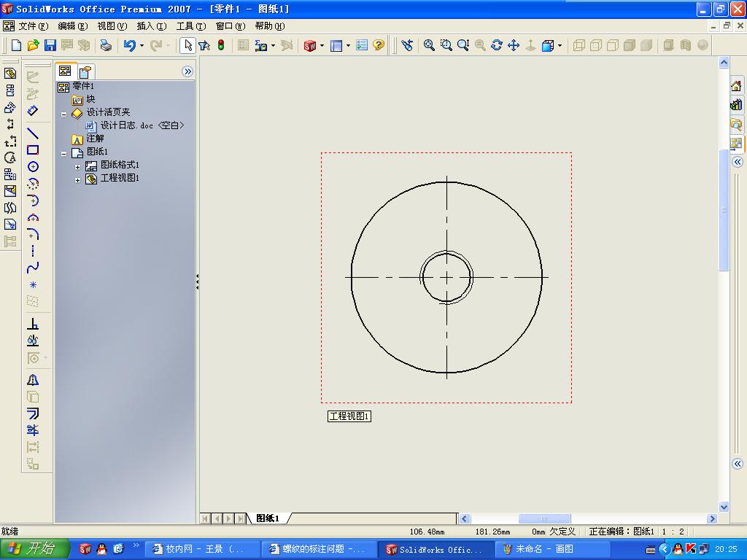
Task: Open the 编辑 menu
Action: [x=73, y=26]
